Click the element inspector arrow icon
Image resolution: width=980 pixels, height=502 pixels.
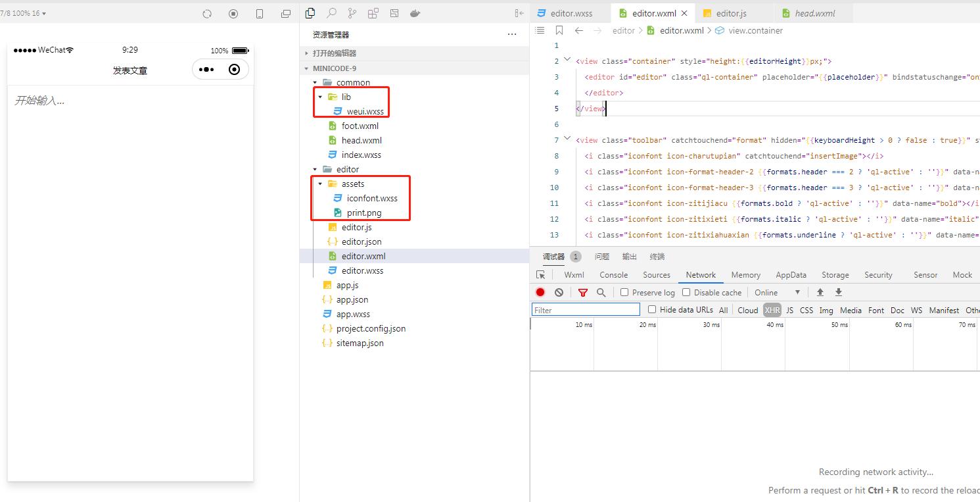pos(541,275)
